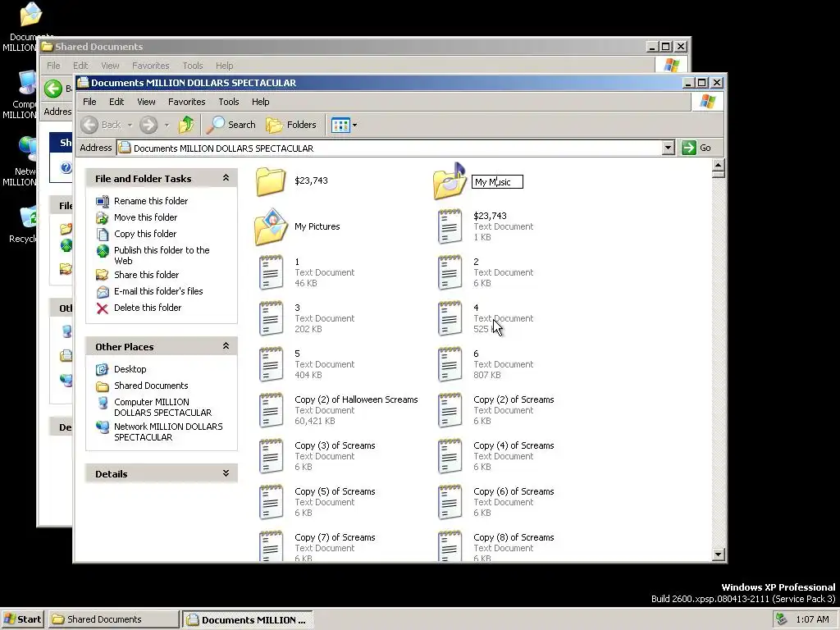Go to Desktop in Other Places
The height and width of the screenshot is (630, 840).
pos(130,369)
